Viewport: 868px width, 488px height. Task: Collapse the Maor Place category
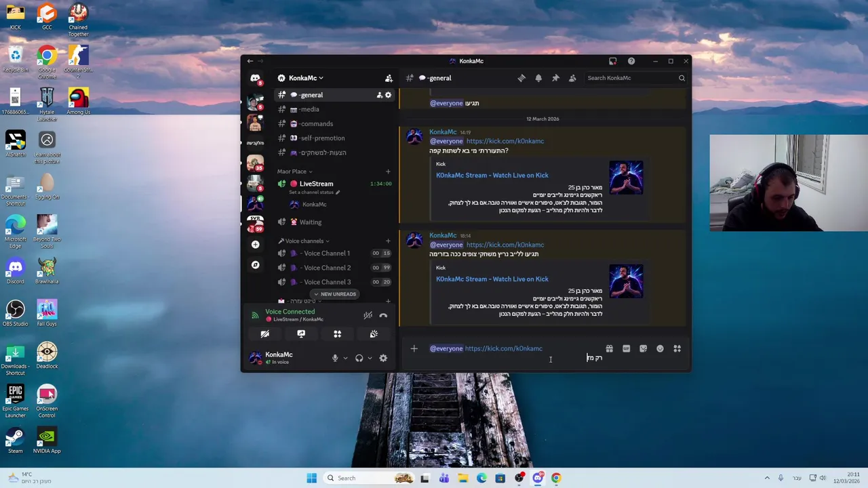[x=294, y=171]
